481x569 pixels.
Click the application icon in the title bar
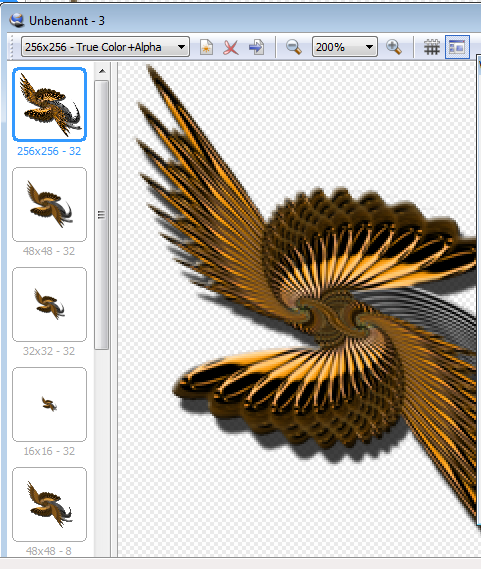(x=17, y=20)
